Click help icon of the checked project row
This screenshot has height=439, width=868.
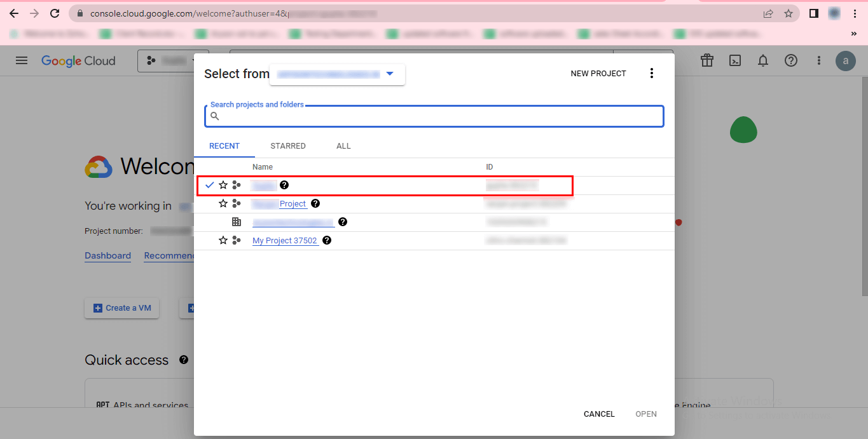click(284, 185)
